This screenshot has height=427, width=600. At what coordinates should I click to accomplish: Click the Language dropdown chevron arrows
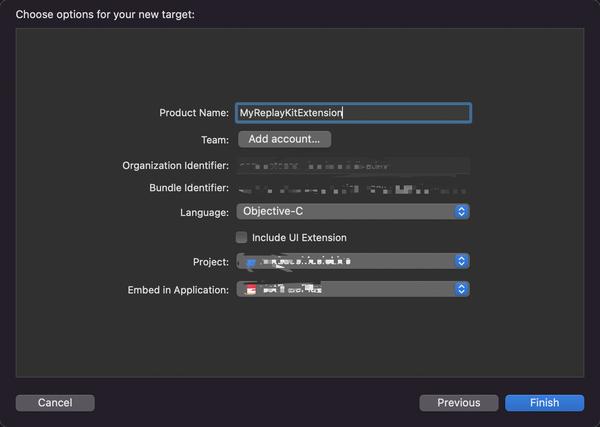[x=461, y=212]
